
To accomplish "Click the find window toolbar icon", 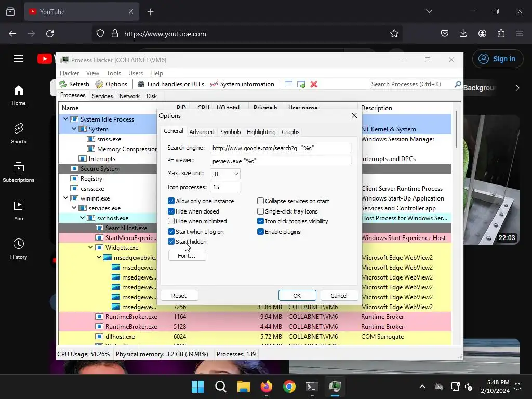I will point(288,84).
